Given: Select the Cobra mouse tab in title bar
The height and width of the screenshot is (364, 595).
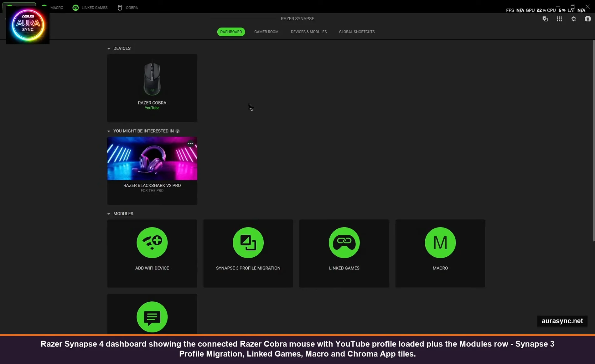Looking at the screenshot, I should (127, 8).
